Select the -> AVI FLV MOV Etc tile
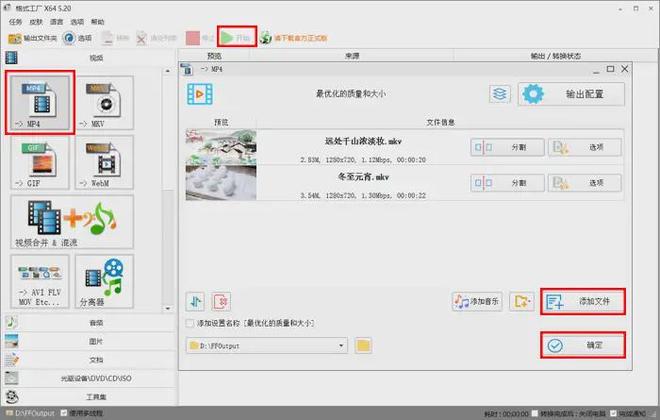Viewport: 660px width, 420px height. click(40, 281)
